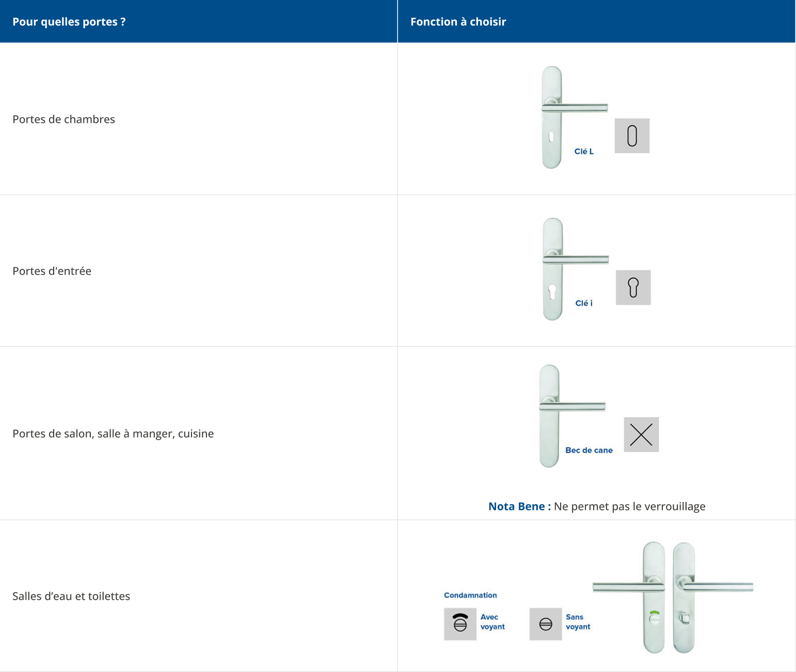Select the 'Salles d'eau et toilettes' text
The height and width of the screenshot is (672, 796).
71,596
